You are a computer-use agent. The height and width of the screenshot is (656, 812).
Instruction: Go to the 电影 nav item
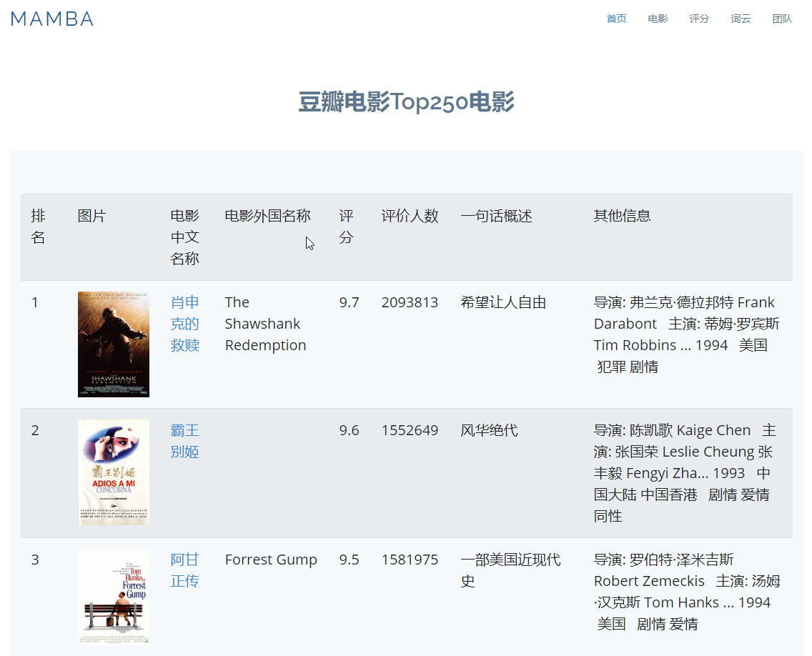658,19
